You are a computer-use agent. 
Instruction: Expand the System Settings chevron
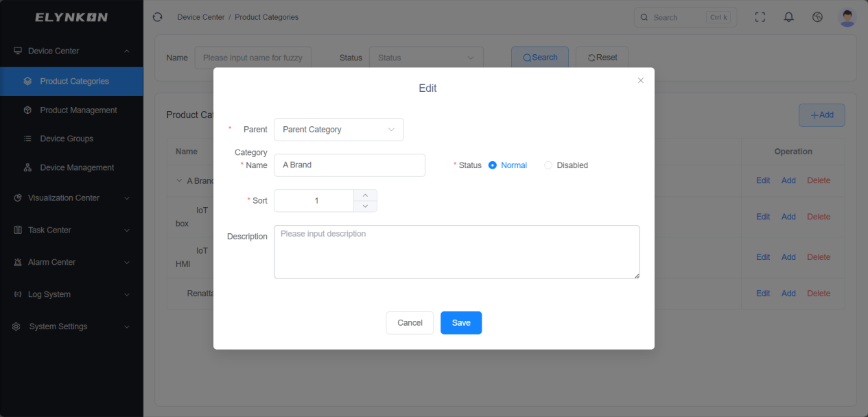click(127, 326)
